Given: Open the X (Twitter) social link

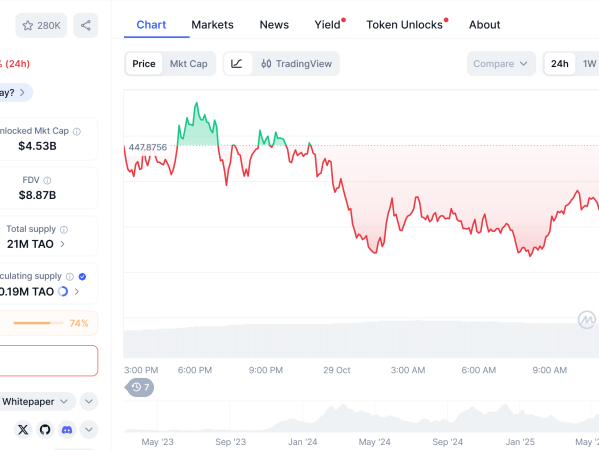Looking at the screenshot, I should (x=23, y=430).
